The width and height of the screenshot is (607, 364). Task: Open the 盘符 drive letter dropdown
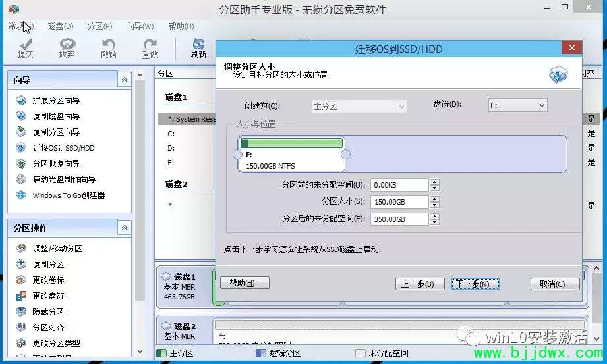(518, 105)
